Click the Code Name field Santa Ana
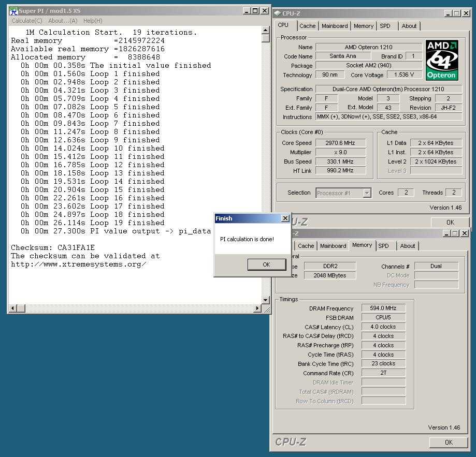 343,56
